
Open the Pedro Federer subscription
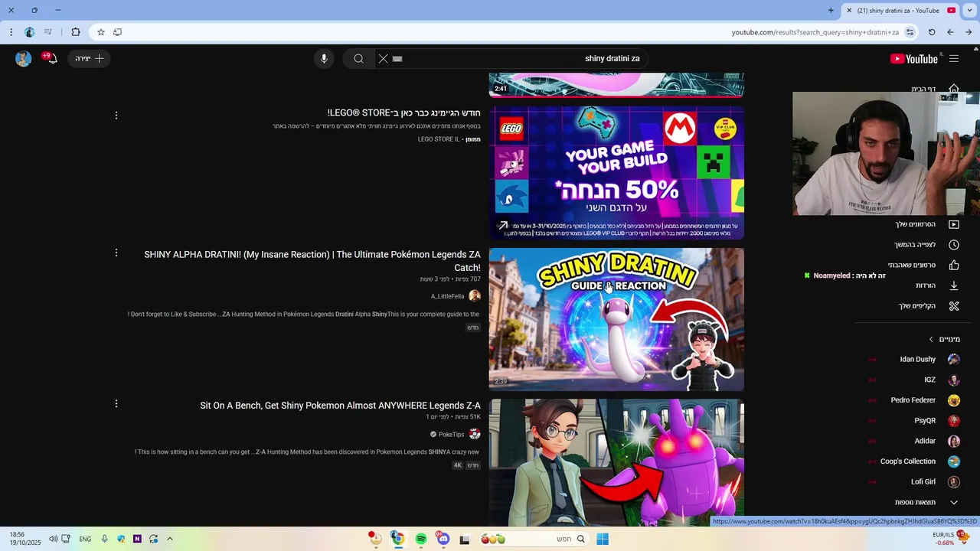pyautogui.click(x=914, y=400)
